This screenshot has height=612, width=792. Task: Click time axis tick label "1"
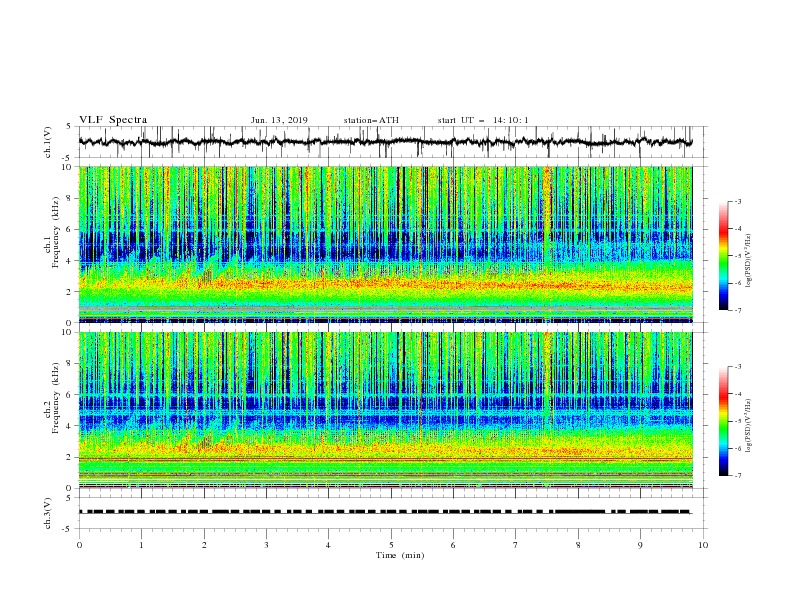[x=141, y=545]
